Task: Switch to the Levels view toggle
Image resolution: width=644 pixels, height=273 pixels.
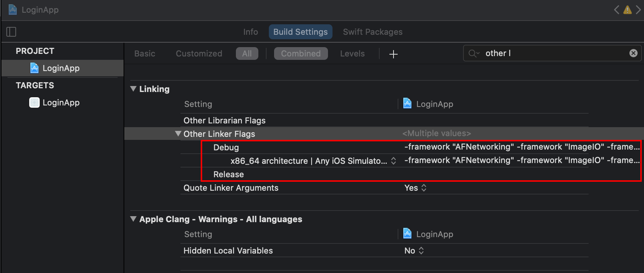Action: (352, 53)
